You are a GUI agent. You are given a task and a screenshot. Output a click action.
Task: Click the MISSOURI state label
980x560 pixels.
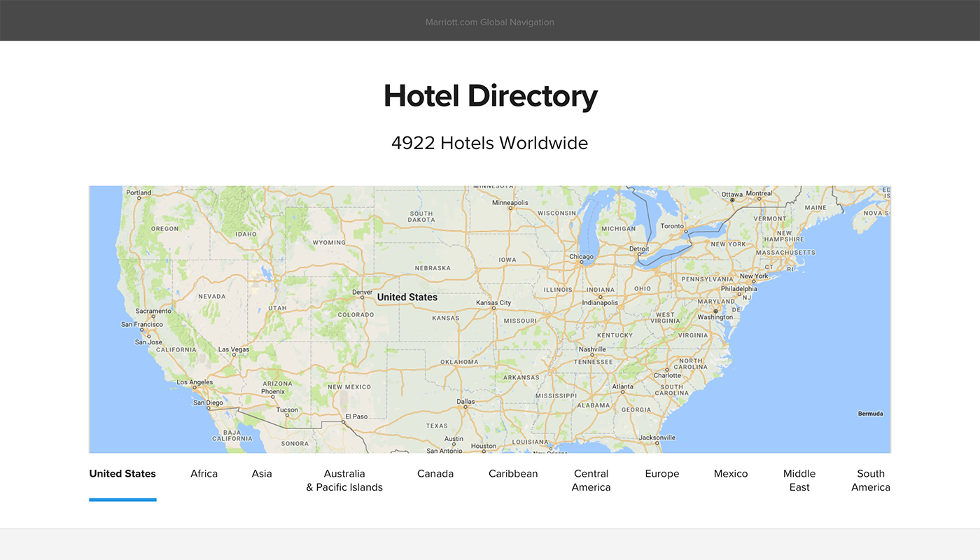coord(520,321)
